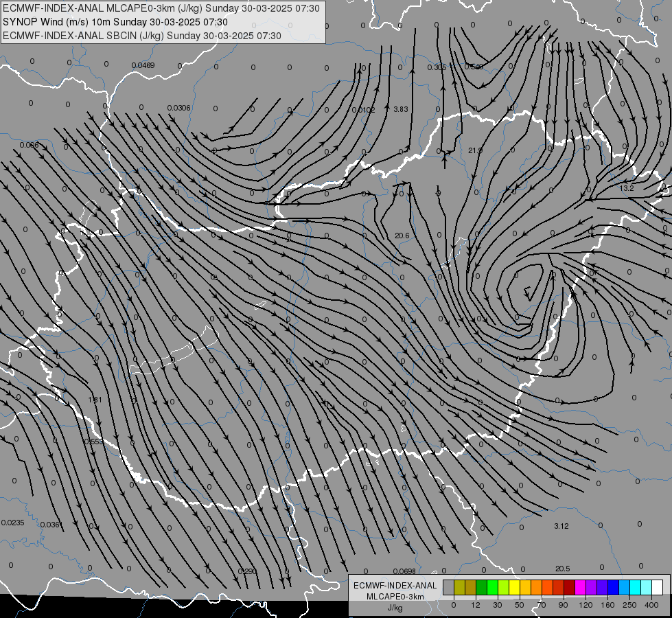672x618 pixels.
Task: Click the map value 21.9
Action: pyautogui.click(x=475, y=150)
